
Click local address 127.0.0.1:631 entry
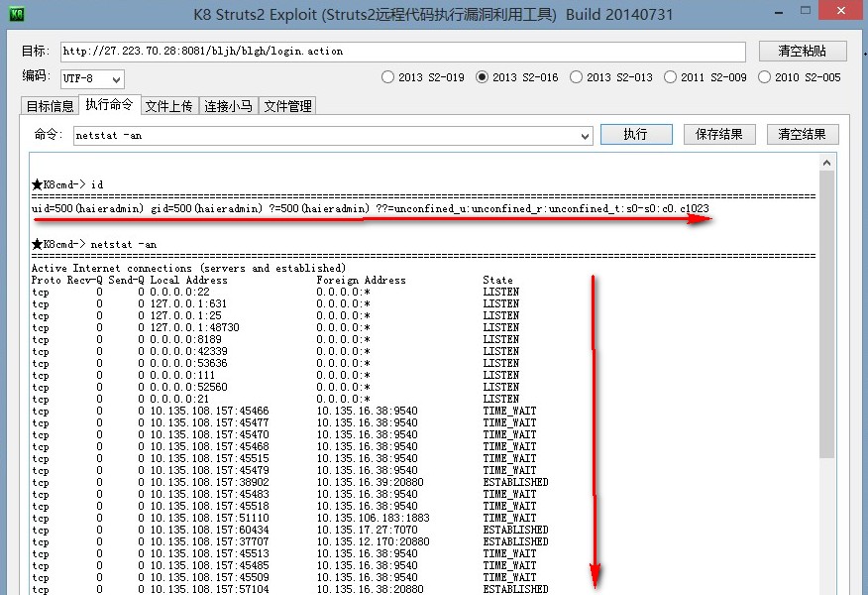coord(188,303)
